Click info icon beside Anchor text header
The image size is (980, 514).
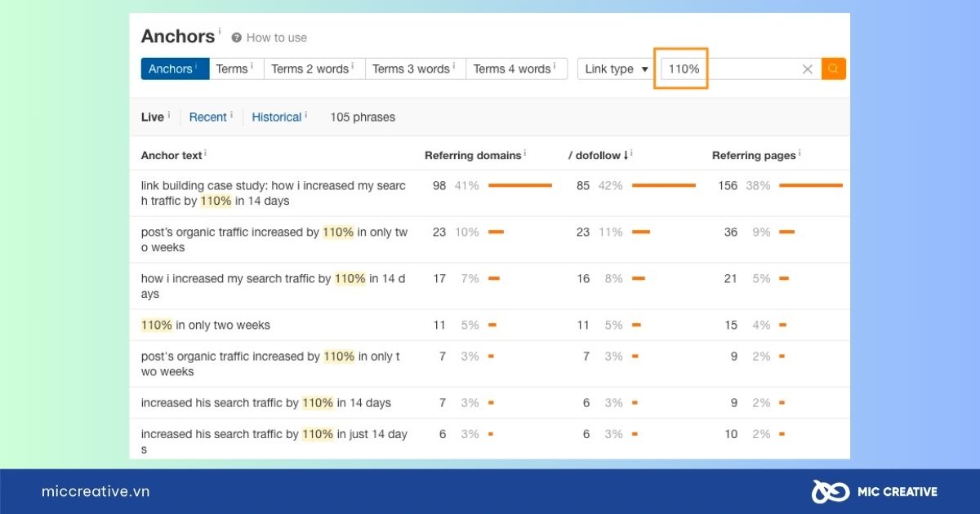pyautogui.click(x=206, y=153)
